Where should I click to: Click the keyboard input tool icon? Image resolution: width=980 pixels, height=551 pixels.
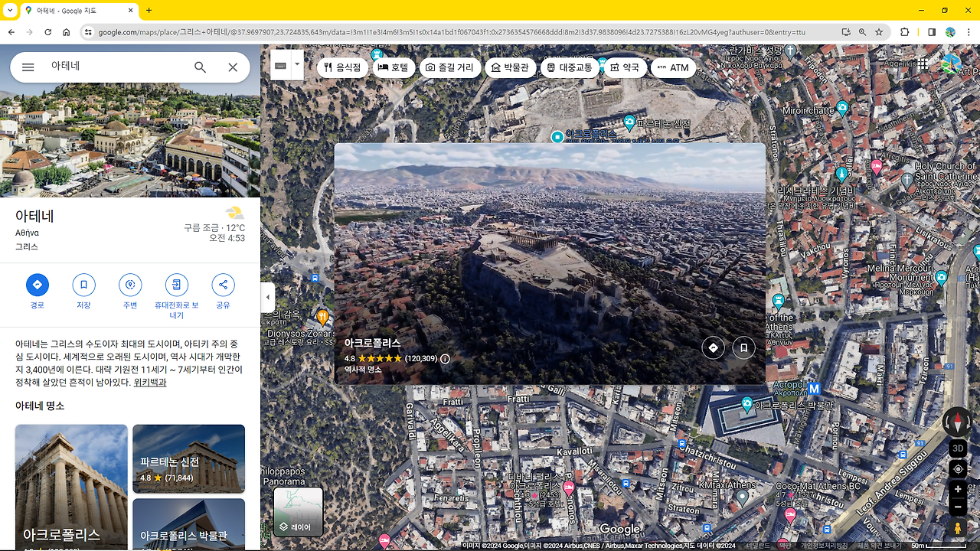tap(280, 66)
